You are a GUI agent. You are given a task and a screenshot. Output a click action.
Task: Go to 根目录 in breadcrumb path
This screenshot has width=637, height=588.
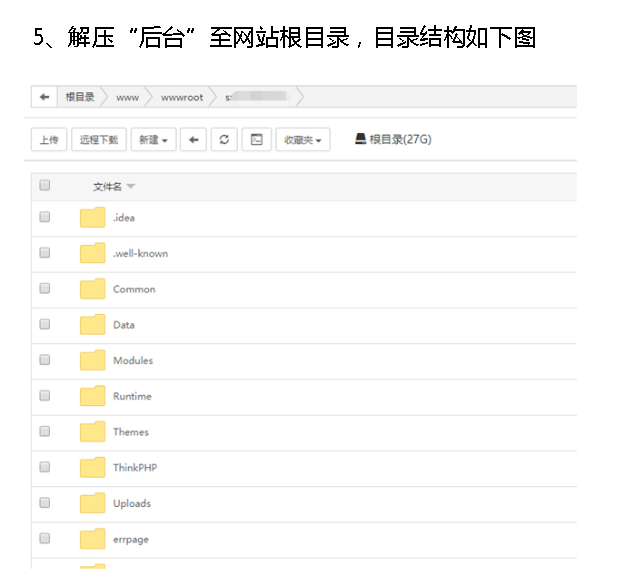80,97
